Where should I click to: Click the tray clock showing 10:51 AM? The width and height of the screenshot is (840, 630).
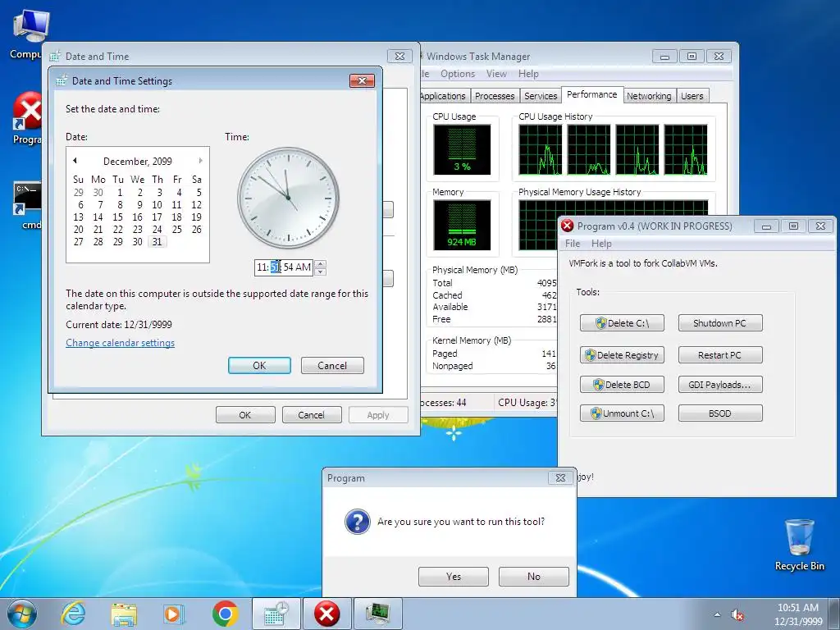[x=797, y=608]
